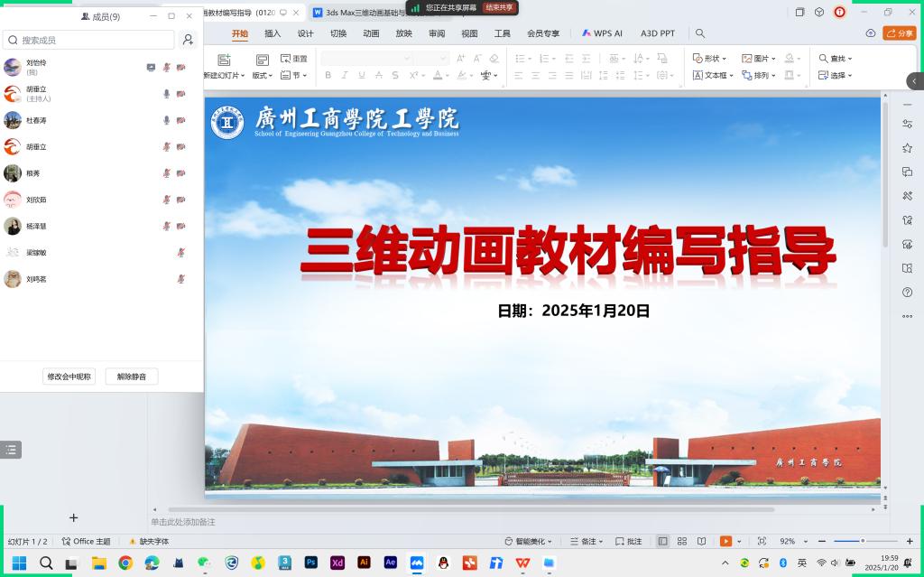This screenshot has width=924, height=577.
Task: Open the 文本框 text box dropdown
Action: (713, 76)
